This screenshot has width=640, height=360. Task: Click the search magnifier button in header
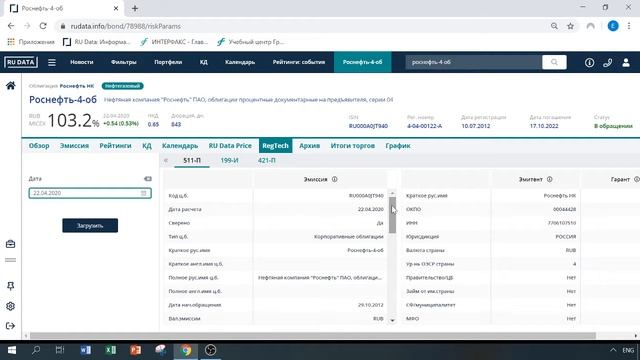(554, 62)
